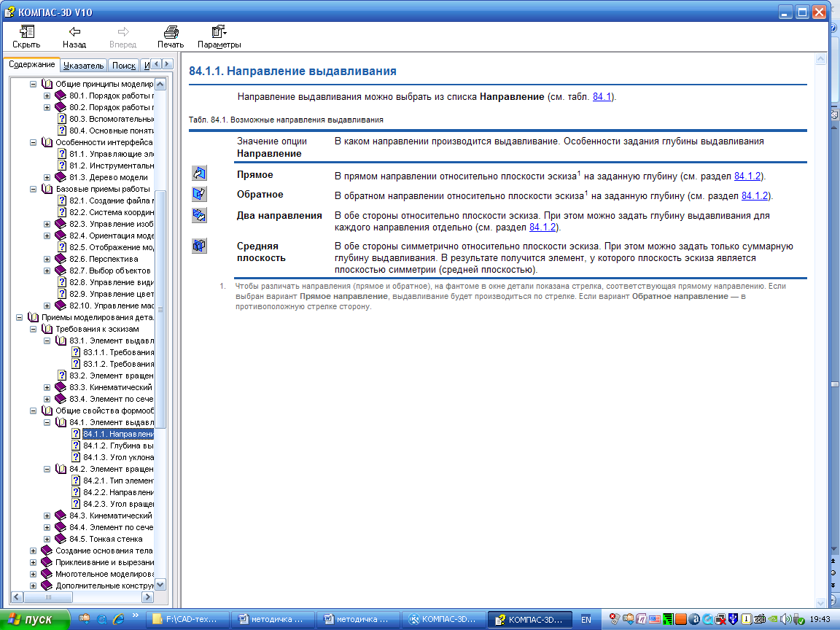840x630 pixels.
Task: Collapse 83.1. Элемент выдавливания node
Action: [x=47, y=341]
